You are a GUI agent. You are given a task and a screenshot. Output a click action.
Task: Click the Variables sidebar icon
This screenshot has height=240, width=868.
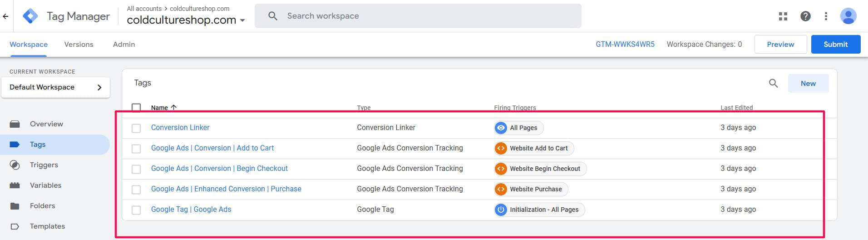(15, 185)
